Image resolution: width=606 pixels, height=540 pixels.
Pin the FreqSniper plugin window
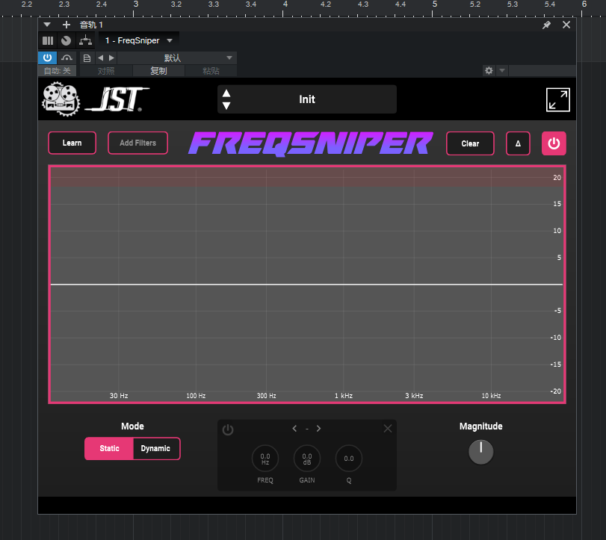click(x=547, y=25)
